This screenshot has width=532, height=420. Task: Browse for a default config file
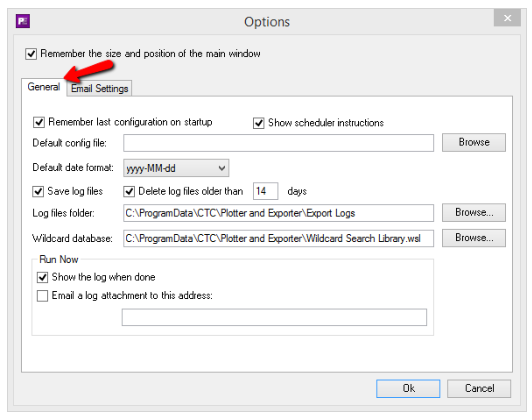(x=474, y=142)
